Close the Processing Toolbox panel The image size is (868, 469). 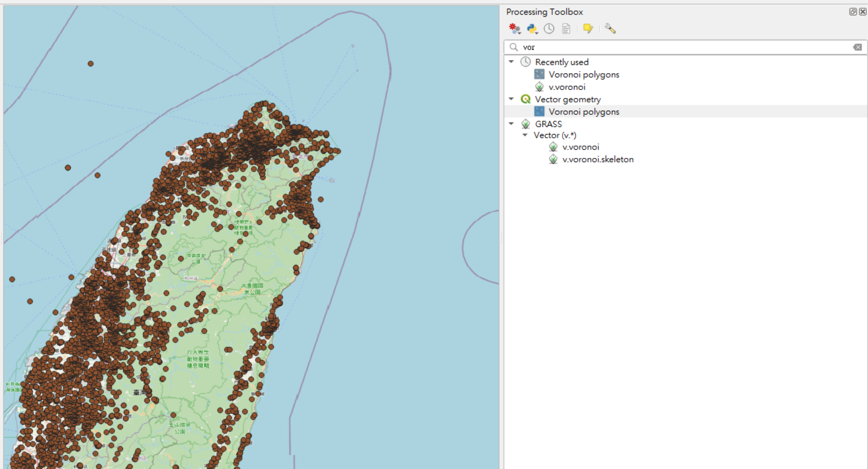pos(862,12)
